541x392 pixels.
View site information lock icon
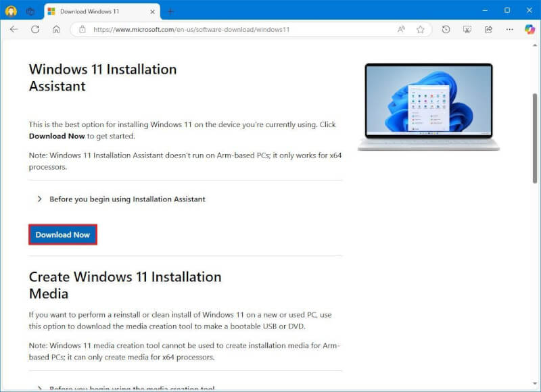point(82,29)
